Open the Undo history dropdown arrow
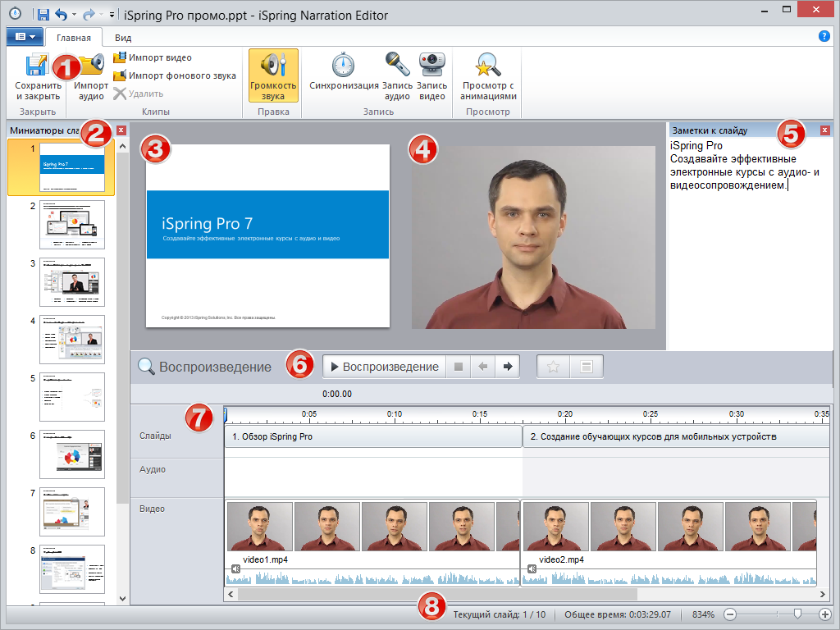840x630 pixels. [x=74, y=15]
